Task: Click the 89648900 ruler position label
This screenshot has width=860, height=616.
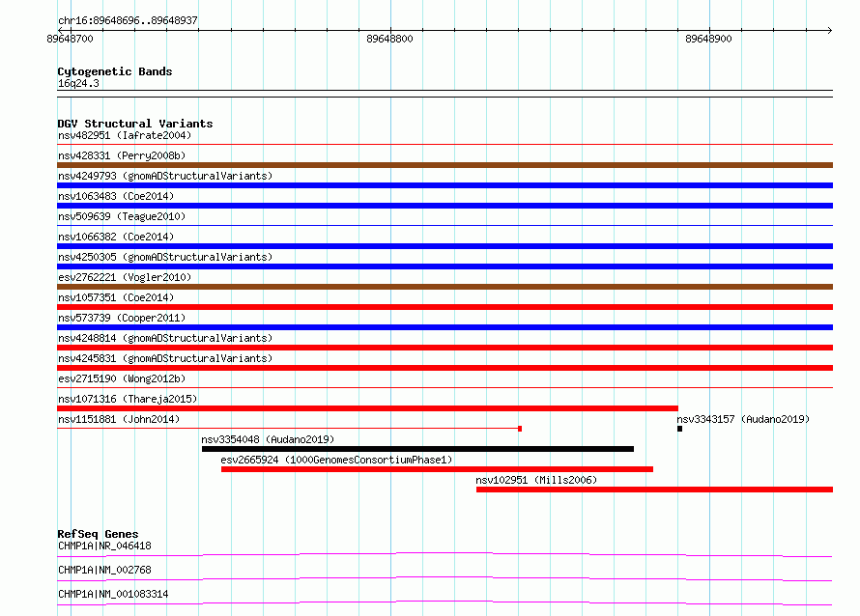Action: pos(708,39)
